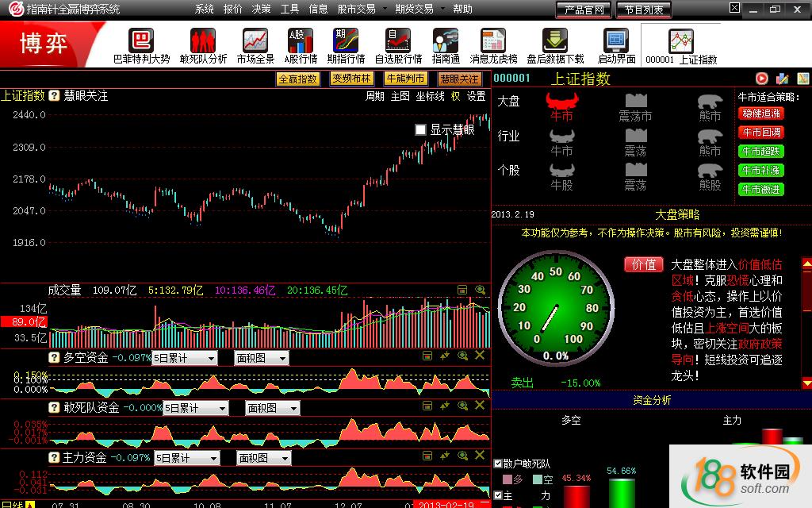
Task: Open the 股市交易 menu
Action: tap(356, 9)
